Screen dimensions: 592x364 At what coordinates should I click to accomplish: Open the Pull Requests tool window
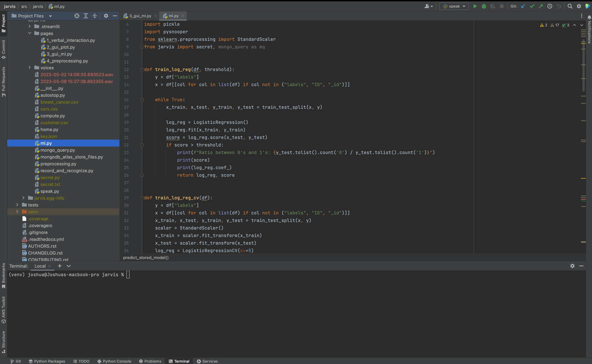(x=4, y=82)
